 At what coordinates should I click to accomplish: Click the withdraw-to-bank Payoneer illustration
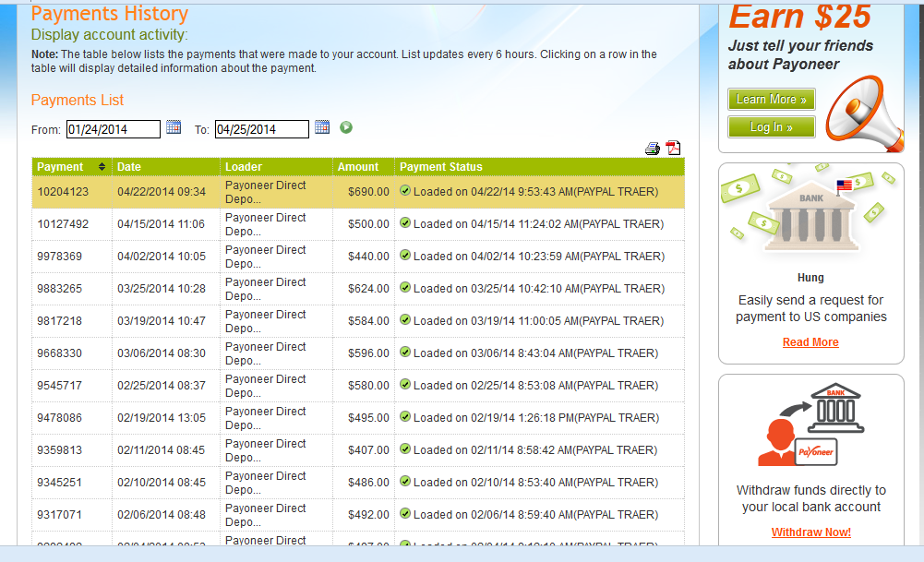point(810,424)
